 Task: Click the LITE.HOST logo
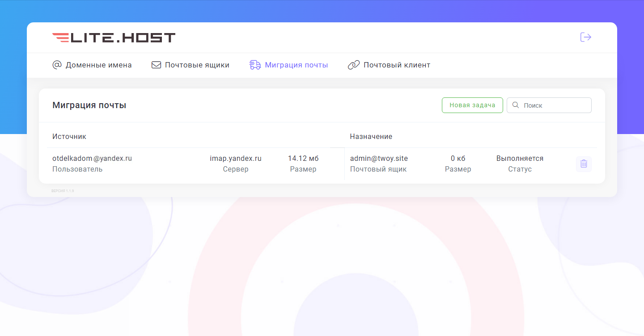(114, 38)
